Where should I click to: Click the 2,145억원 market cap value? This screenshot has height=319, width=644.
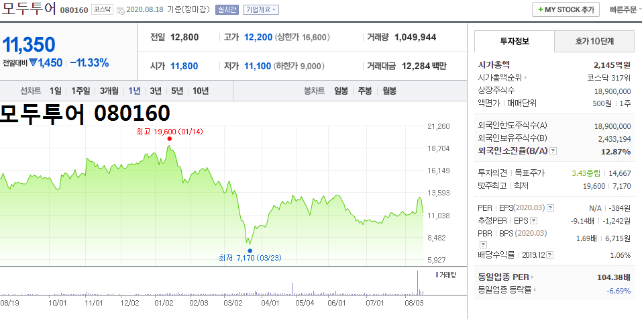point(612,65)
